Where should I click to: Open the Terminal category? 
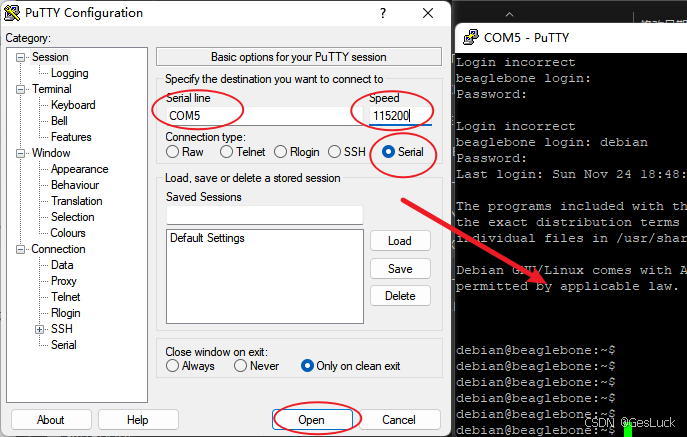[x=52, y=89]
